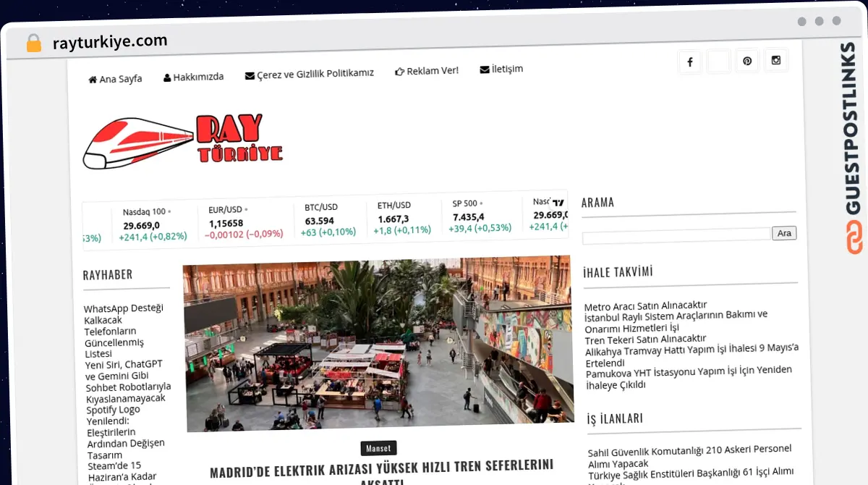Screen dimensions: 868x485
Task: Open "Steam'de 15 Haziran'a Kadar" news link
Action: 122,471
